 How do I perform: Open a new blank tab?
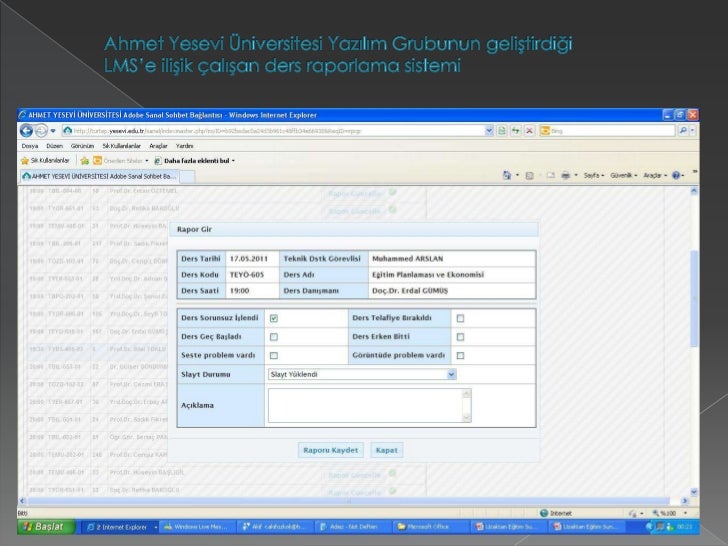tap(187, 177)
